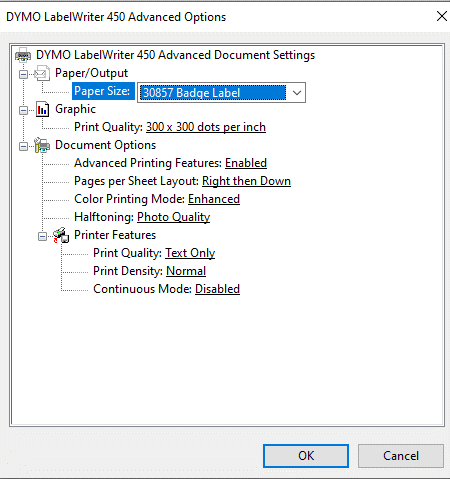Collapse the Paper/Output tree node
The height and width of the screenshot is (479, 450).
click(23, 74)
